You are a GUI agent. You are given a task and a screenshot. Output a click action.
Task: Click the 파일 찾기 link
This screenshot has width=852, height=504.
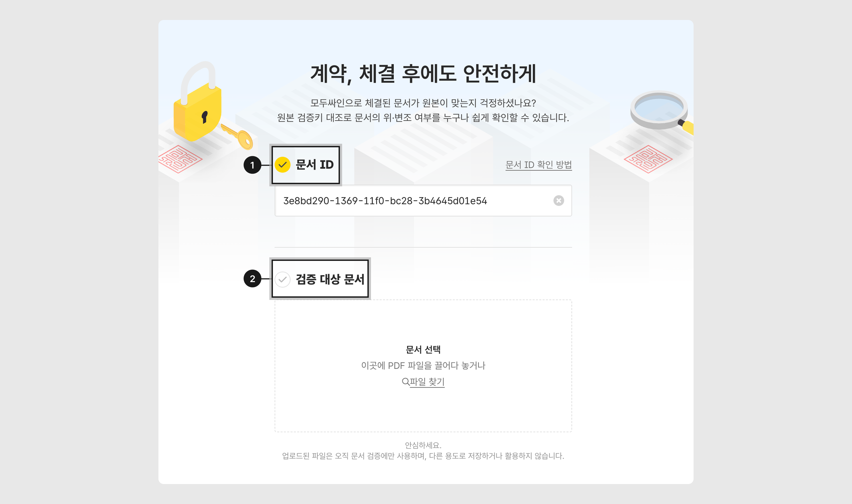(x=427, y=382)
